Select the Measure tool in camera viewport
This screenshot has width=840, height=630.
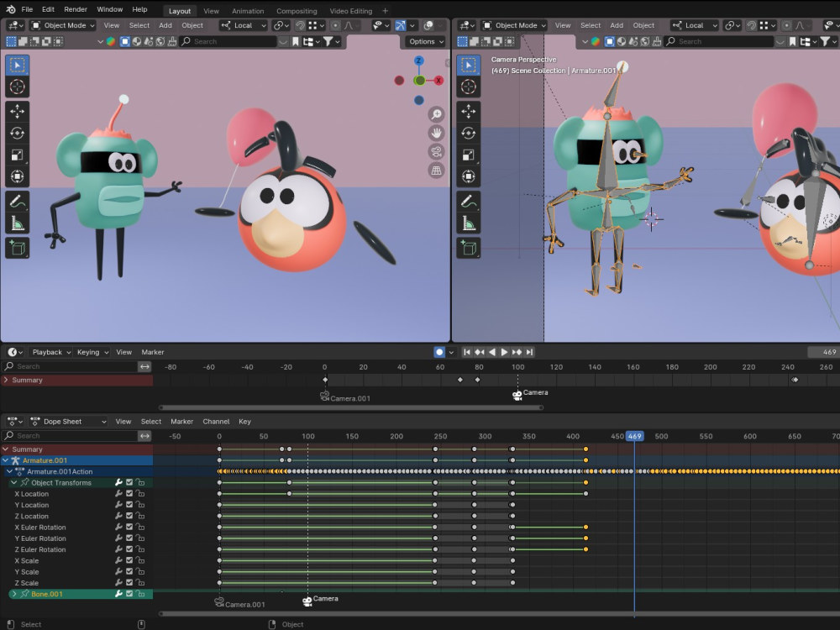point(469,223)
